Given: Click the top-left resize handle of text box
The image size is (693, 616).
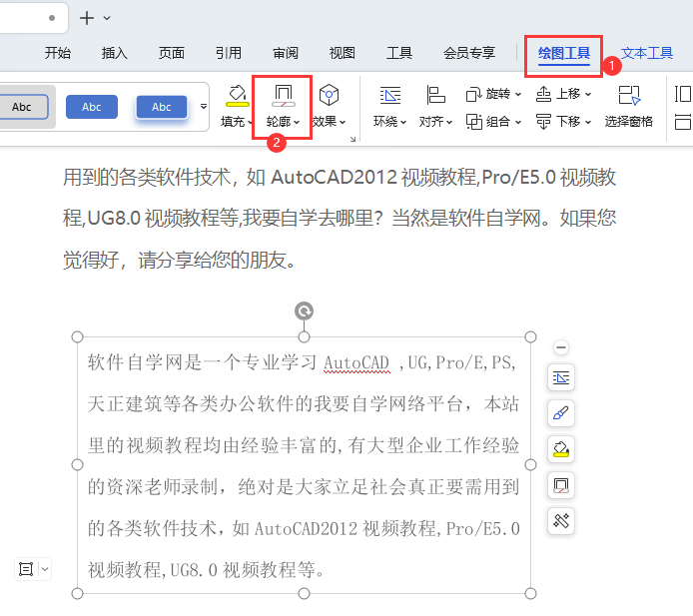Looking at the screenshot, I should click(x=77, y=337).
